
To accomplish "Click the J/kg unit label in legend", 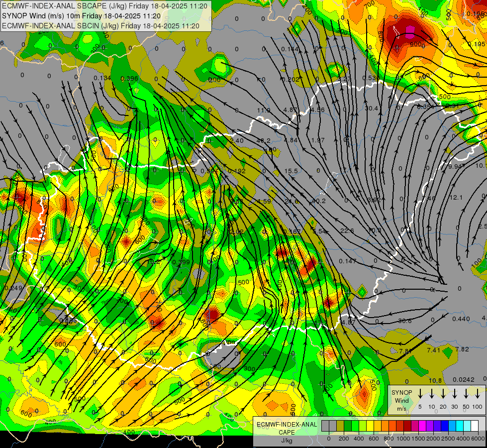I will (x=287, y=440).
